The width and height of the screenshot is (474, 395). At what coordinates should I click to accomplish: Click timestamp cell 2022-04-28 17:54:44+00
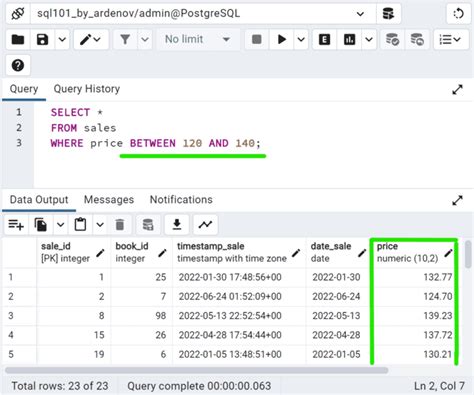239,335
